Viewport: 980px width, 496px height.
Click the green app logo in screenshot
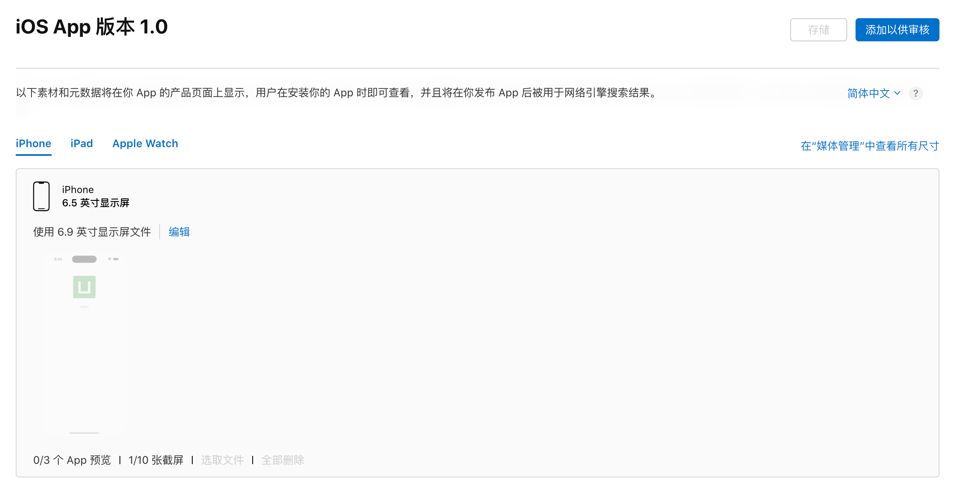point(84,287)
